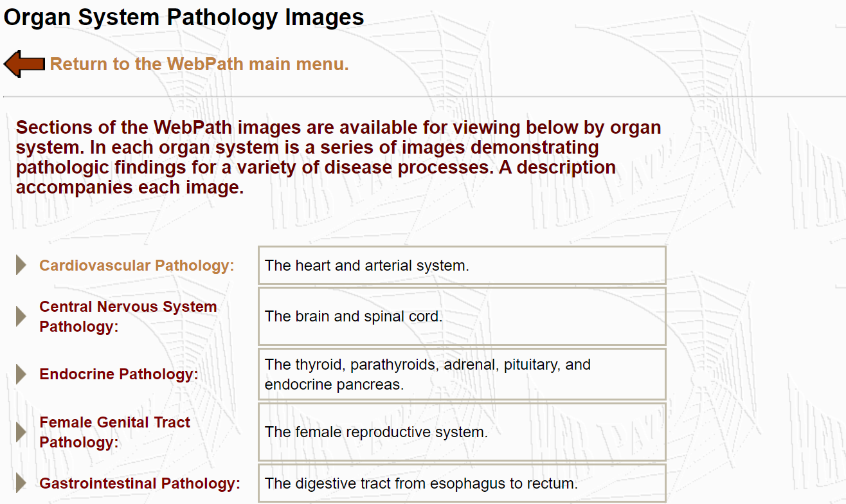
Task: Click the red back arrow icon
Action: pyautogui.click(x=23, y=64)
